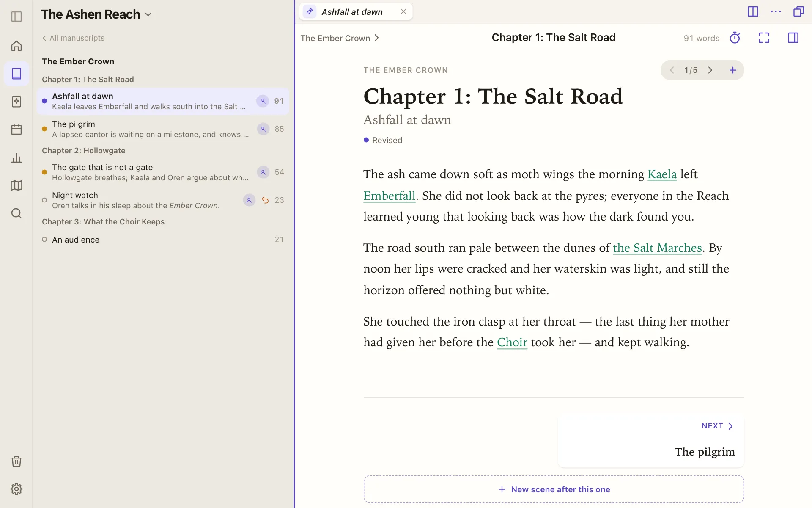Screen dimensions: 812x508
Task: Toggle the left sidebar panel icon
Action: [x=16, y=17]
